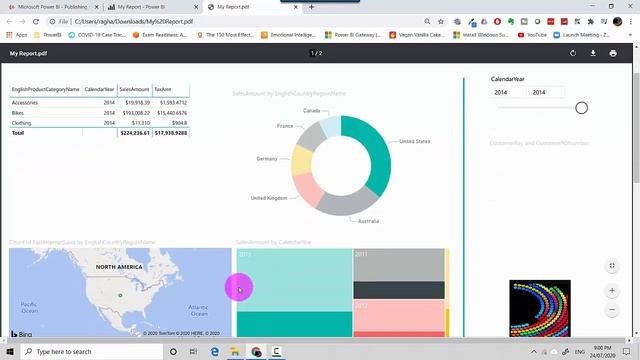Download the PDF with the download icon
The width and height of the screenshot is (640, 360).
(593, 53)
